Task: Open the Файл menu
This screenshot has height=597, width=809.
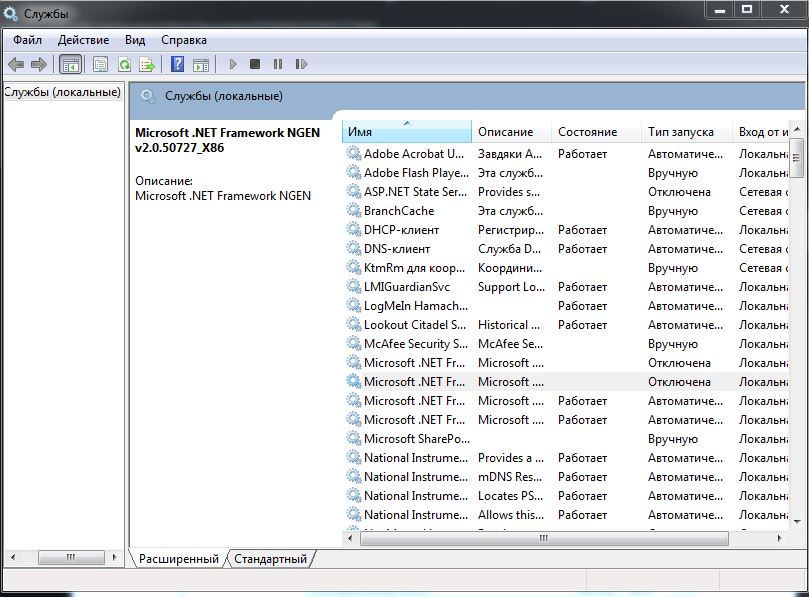Action: click(x=27, y=40)
